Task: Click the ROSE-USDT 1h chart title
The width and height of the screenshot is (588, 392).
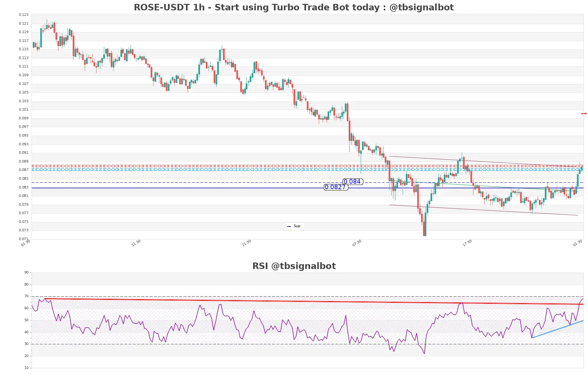Action: point(294,7)
